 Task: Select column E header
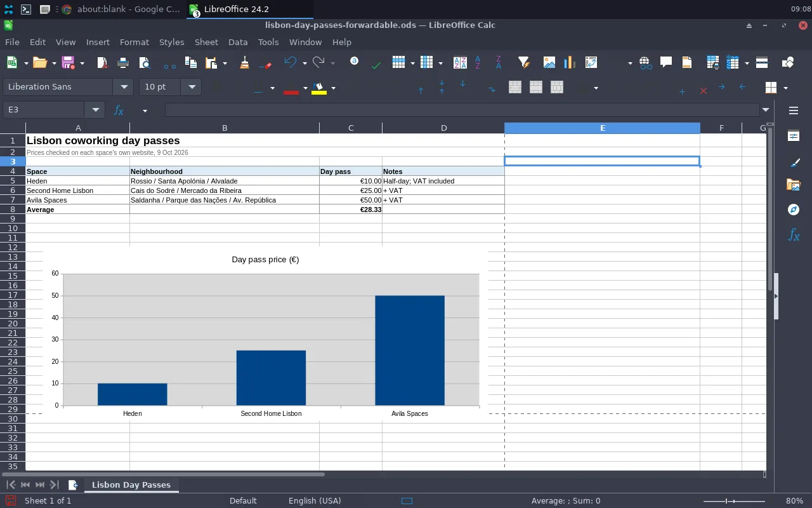(602, 128)
